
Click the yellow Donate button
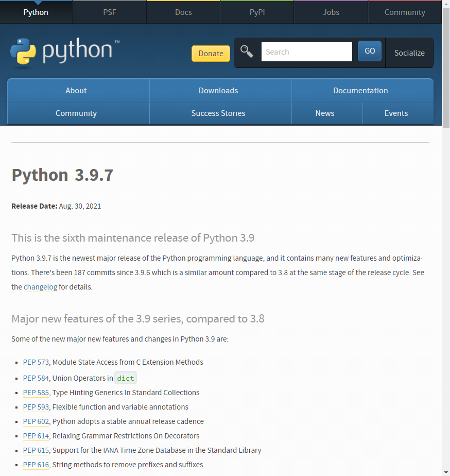tap(211, 54)
